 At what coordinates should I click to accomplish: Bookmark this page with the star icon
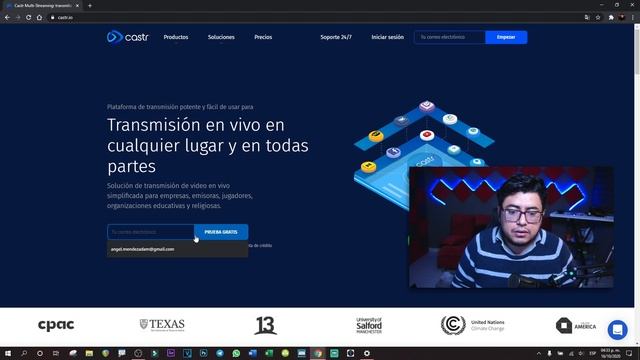click(x=598, y=18)
